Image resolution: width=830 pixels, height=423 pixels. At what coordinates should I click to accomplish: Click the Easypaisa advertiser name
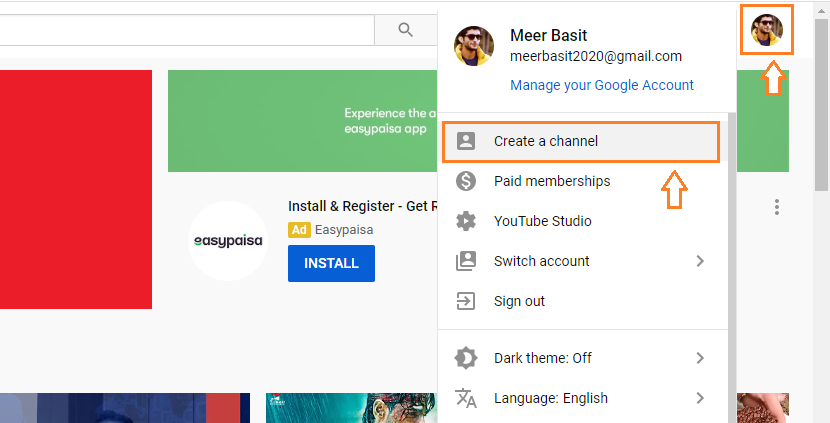pos(344,230)
